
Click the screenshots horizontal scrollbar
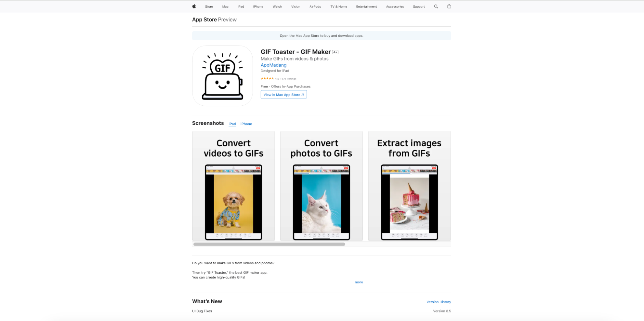pyautogui.click(x=269, y=244)
